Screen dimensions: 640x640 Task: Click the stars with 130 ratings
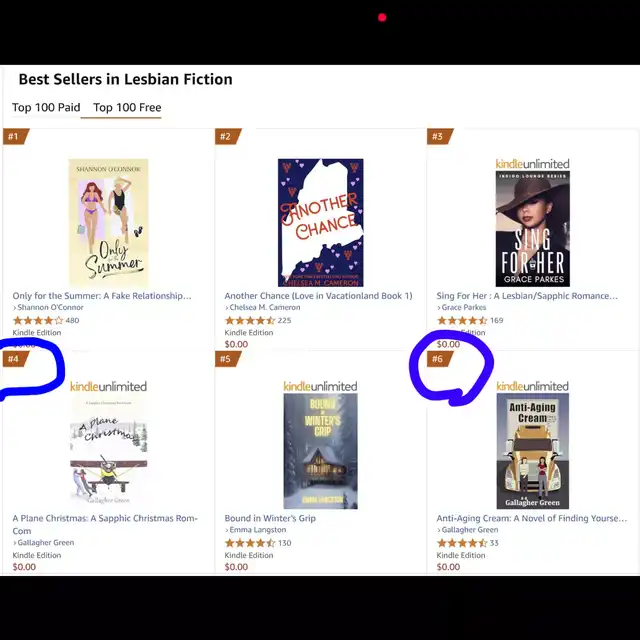click(x=258, y=543)
